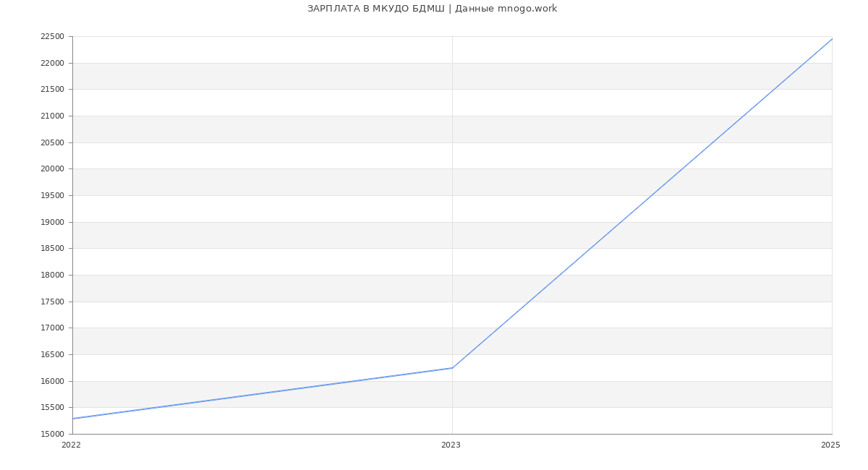Screen dimensions: 868x470
Task: Click the 22000 y-axis label
Action: 52,64
